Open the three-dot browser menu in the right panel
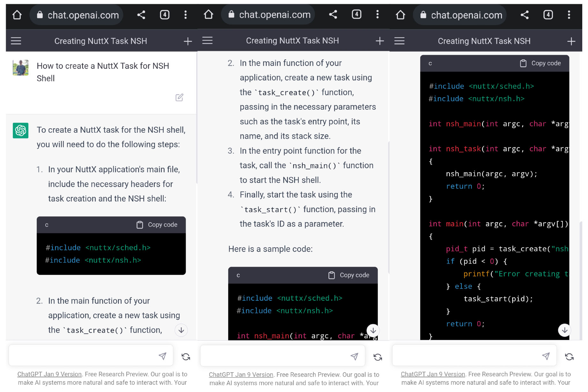The image size is (588, 392). pos(569,15)
